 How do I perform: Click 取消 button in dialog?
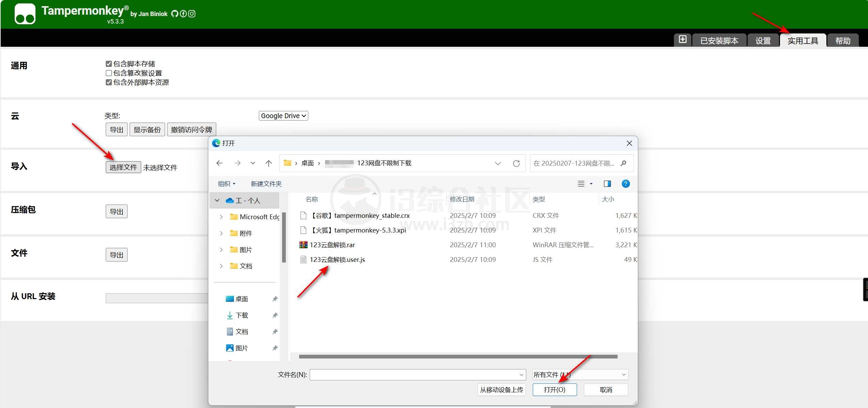pyautogui.click(x=606, y=390)
